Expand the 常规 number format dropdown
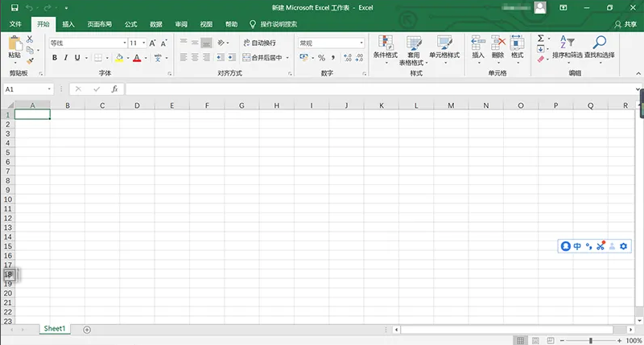This screenshot has width=644, height=345. (361, 43)
